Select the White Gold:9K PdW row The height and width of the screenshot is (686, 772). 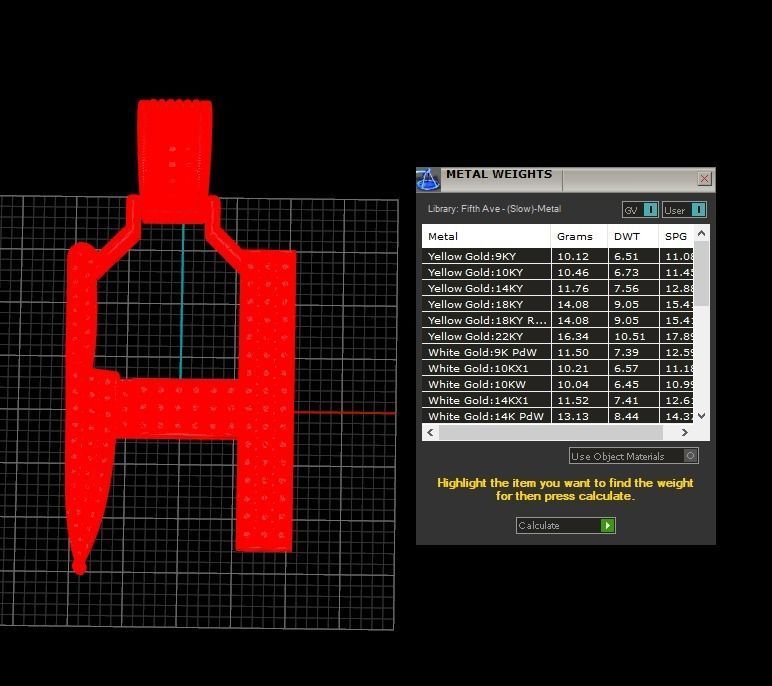point(557,352)
